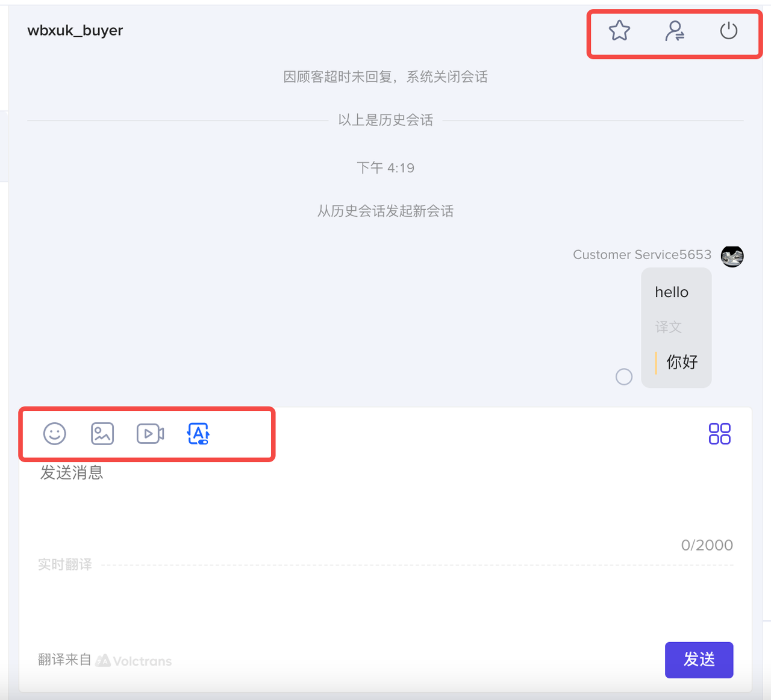Click the send video icon
This screenshot has width=771, height=700.
tap(150, 434)
